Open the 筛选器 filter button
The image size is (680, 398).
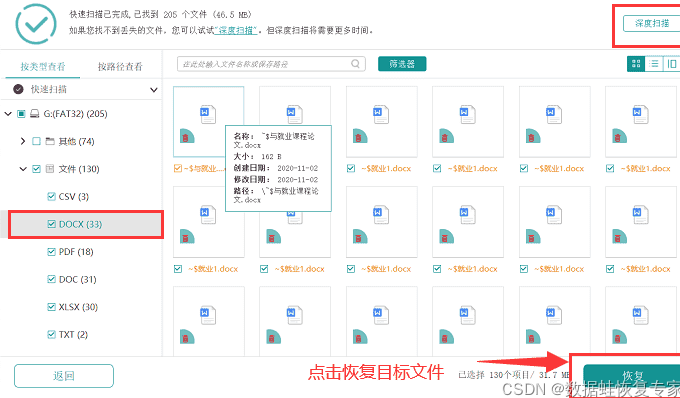click(402, 64)
